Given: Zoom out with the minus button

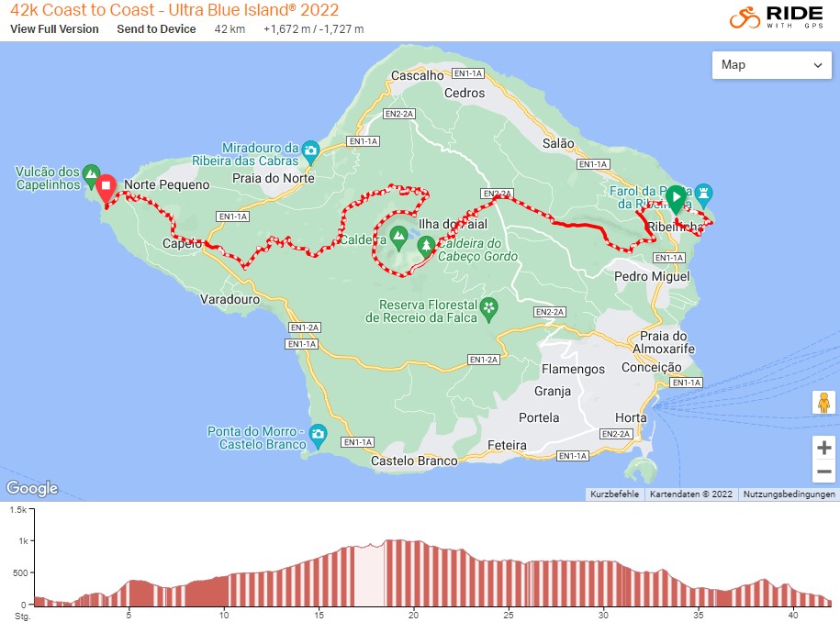Looking at the screenshot, I should pos(823,472).
